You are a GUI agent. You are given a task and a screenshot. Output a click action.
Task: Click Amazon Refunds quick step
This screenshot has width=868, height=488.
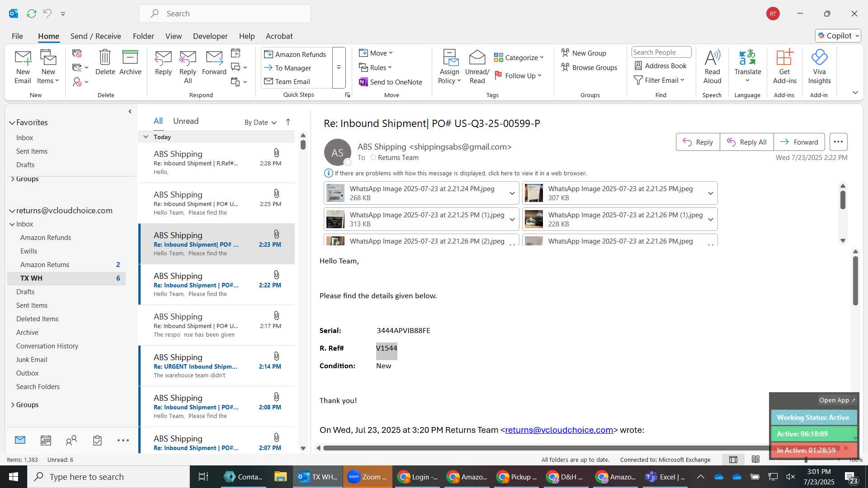(x=295, y=54)
